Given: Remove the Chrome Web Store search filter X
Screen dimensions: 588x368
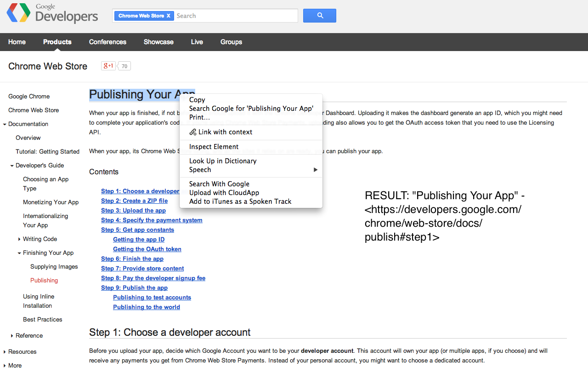Looking at the screenshot, I should 168,16.
